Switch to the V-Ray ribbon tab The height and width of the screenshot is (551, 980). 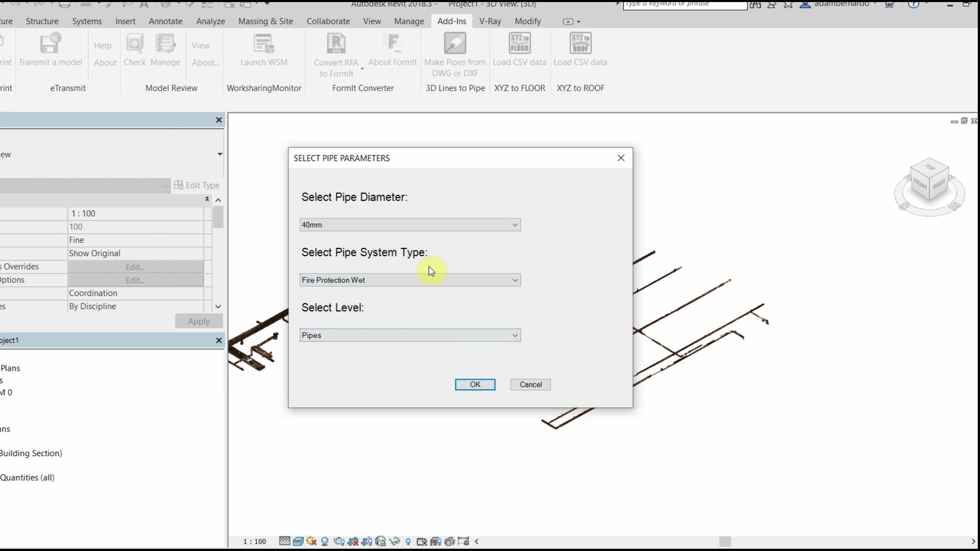489,21
